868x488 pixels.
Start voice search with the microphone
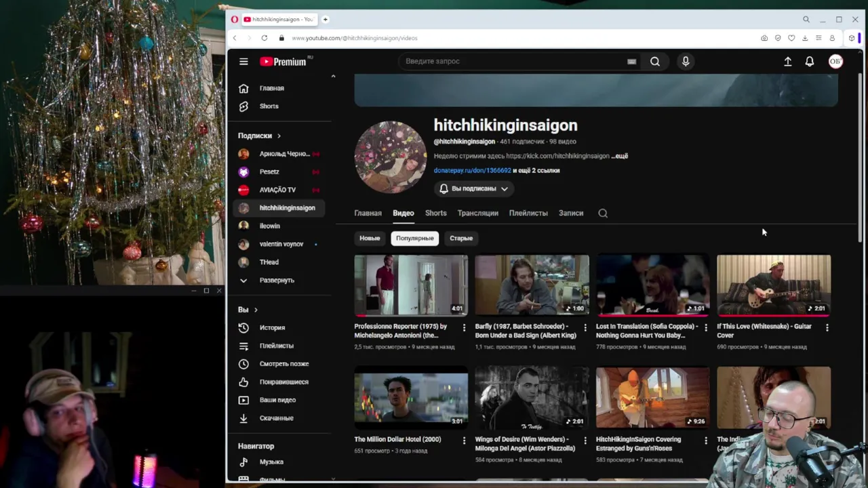[686, 62]
